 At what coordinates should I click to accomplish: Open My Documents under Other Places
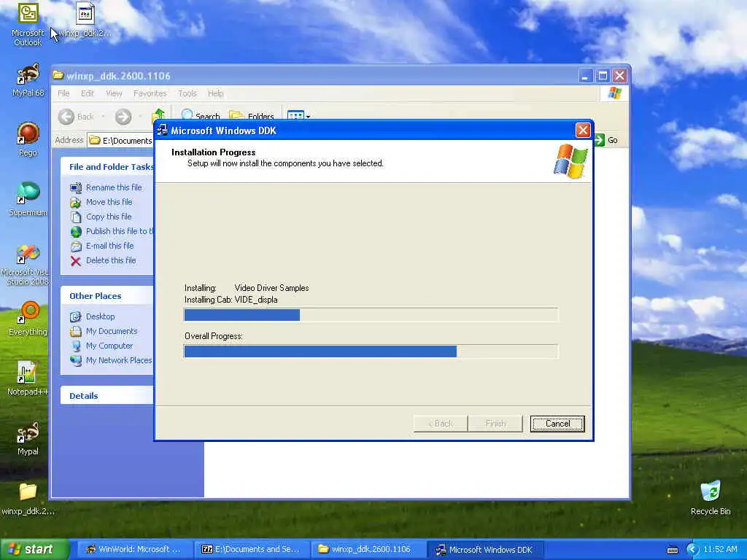click(x=112, y=331)
